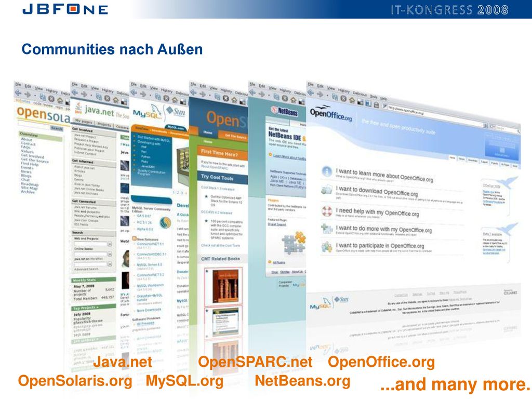Click the Back arrow in java.net browser window
The width and height of the screenshot is (532, 399).
click(75, 92)
